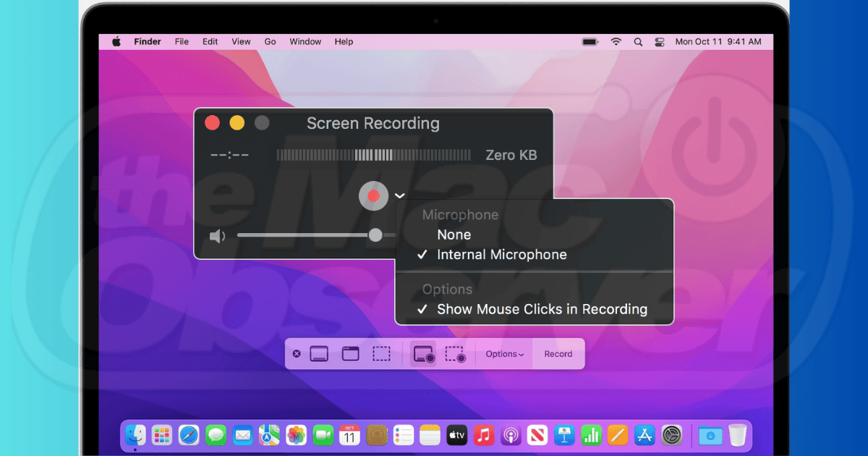Viewport: 868px width, 456px height.
Task: Open the Music app in Dock
Action: tap(483, 435)
